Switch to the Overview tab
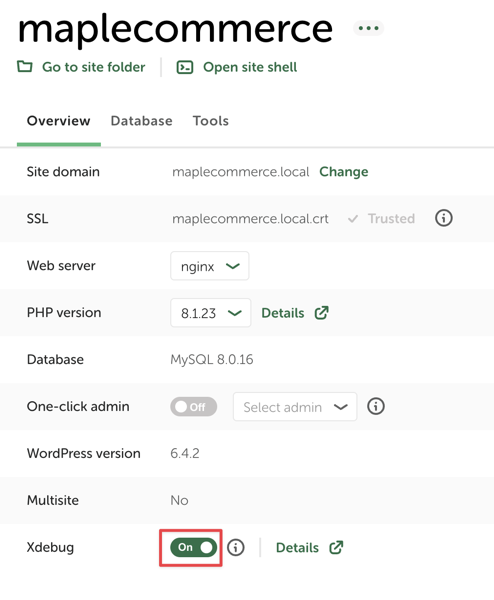Viewport: 494px width, 600px height. (x=59, y=121)
